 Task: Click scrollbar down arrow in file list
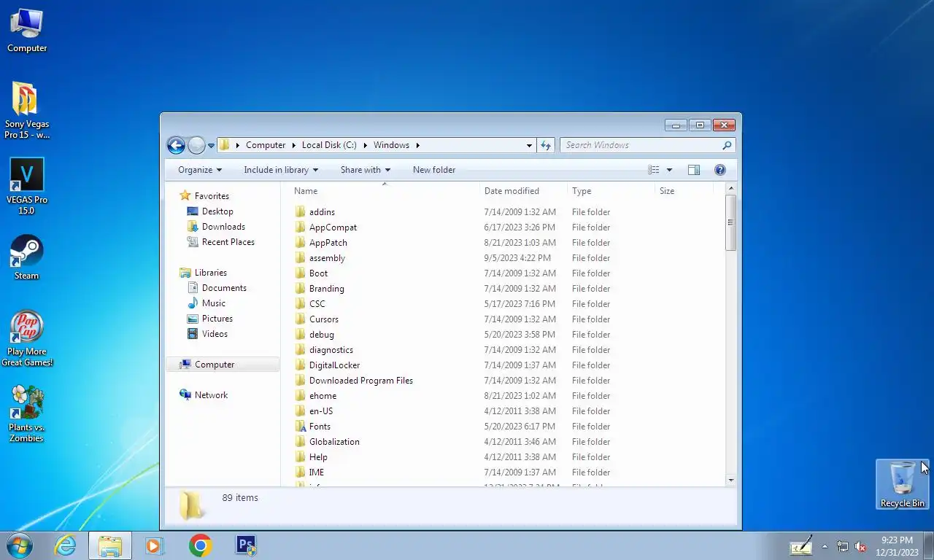click(x=731, y=481)
